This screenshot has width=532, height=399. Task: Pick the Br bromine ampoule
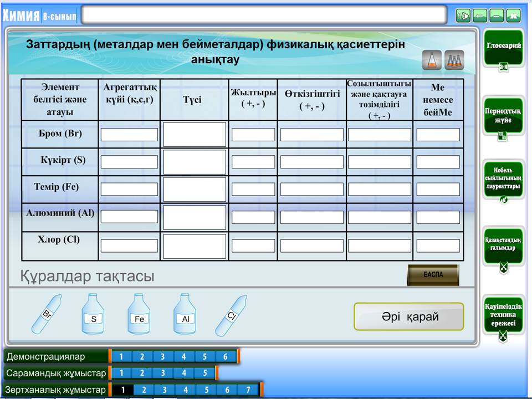click(x=47, y=314)
